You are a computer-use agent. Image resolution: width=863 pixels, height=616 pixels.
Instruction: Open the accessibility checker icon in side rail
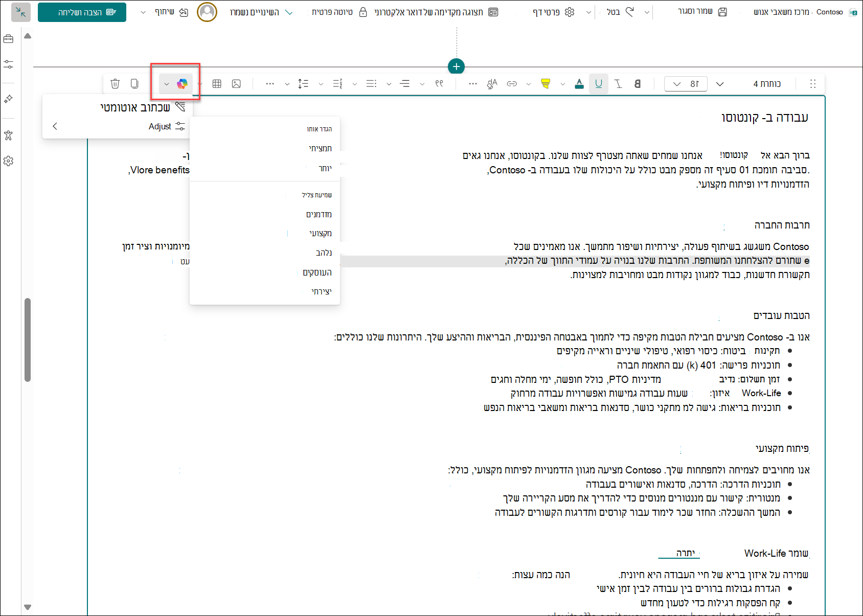pos(9,135)
